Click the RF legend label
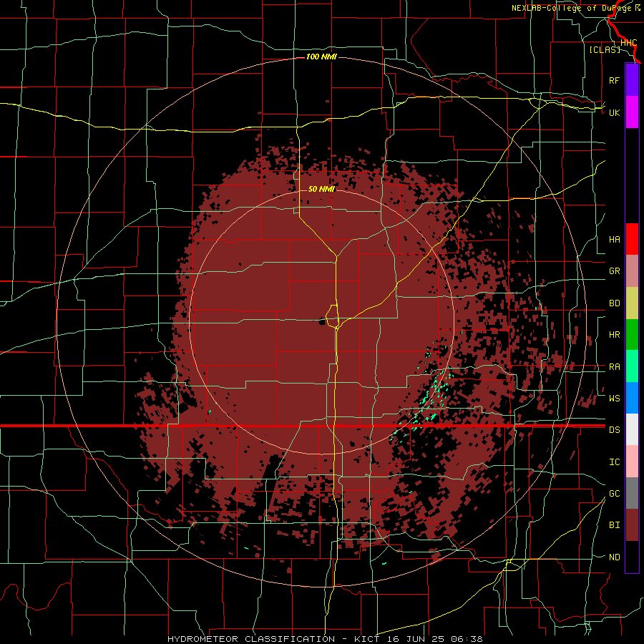Image resolution: width=644 pixels, height=644 pixels. 614,80
